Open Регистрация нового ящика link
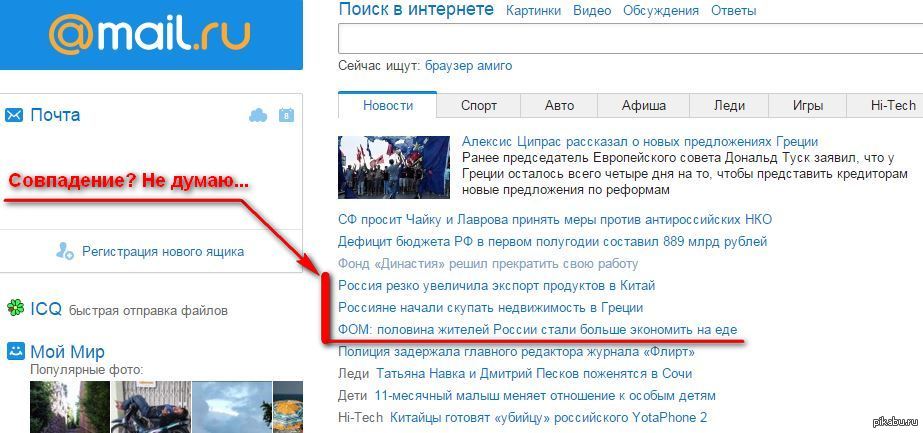The width and height of the screenshot is (923, 433). [163, 252]
